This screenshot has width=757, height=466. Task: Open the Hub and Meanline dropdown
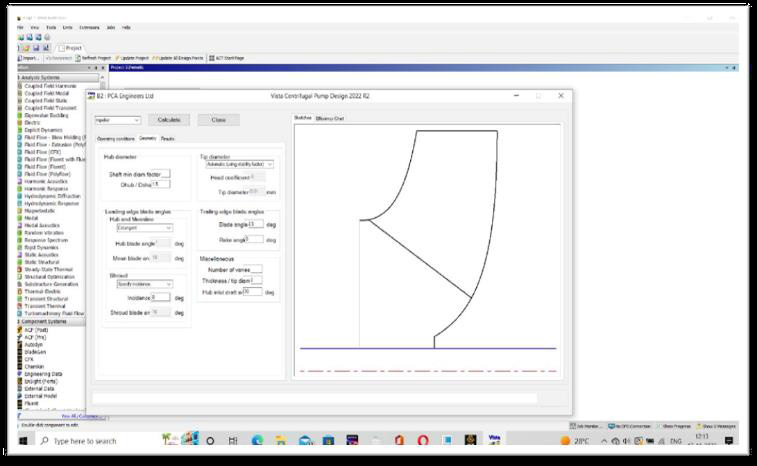click(x=144, y=228)
